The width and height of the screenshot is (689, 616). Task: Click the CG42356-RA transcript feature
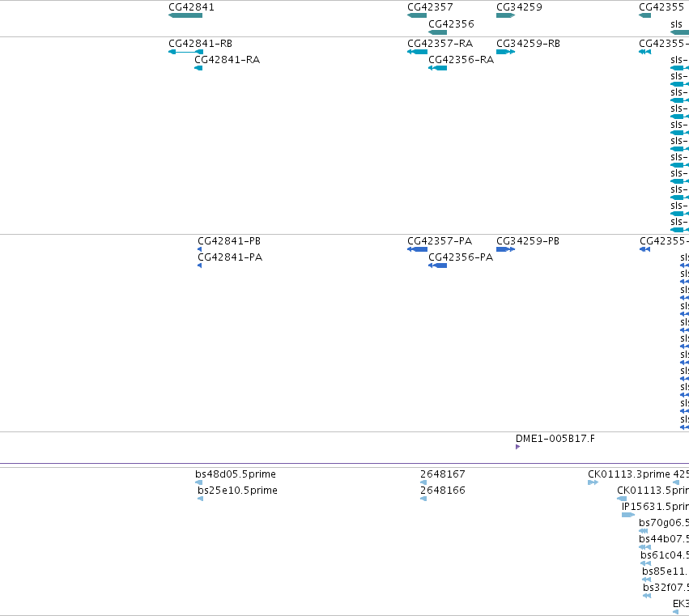(x=438, y=68)
